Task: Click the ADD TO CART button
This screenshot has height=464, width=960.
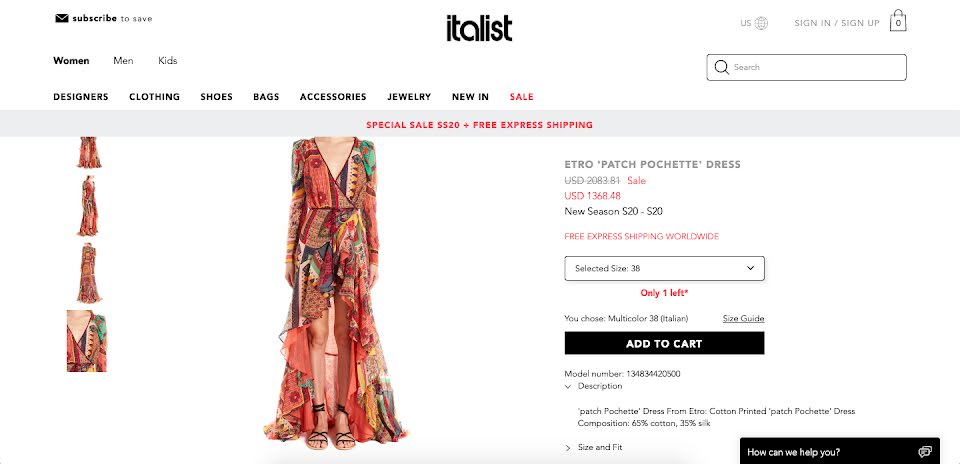Action: pyautogui.click(x=664, y=343)
